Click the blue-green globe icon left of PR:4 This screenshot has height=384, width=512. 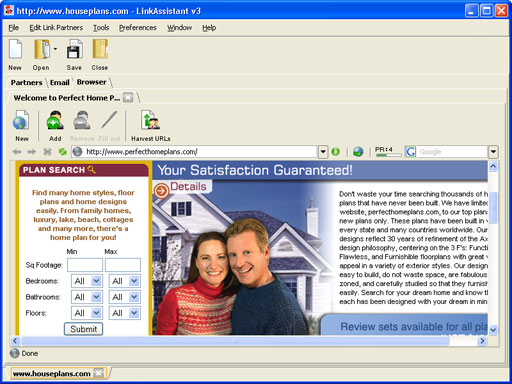(x=358, y=152)
